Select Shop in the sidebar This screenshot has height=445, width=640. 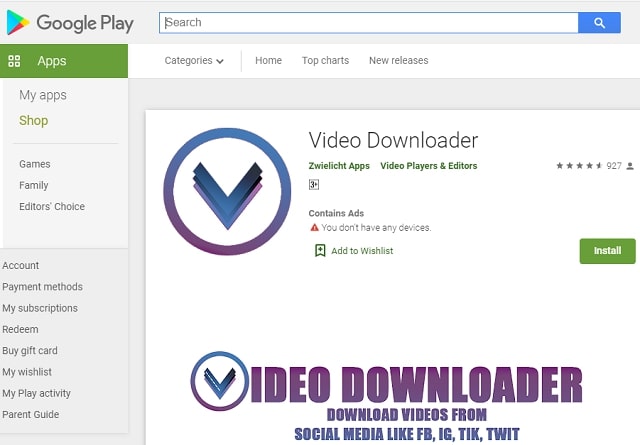click(x=33, y=120)
